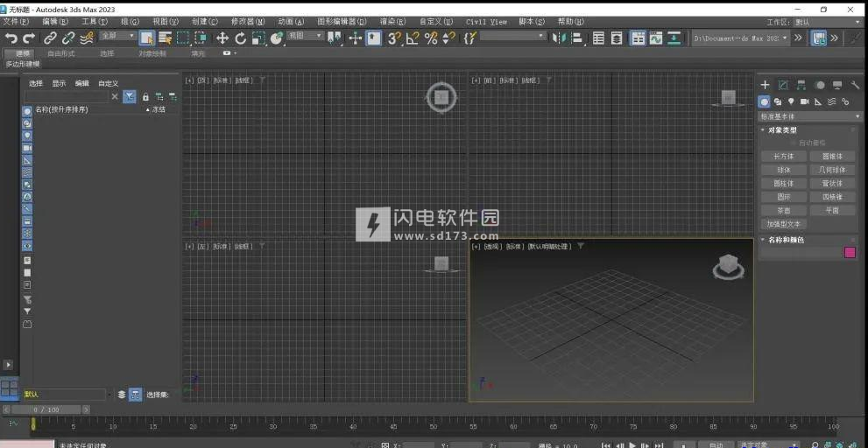Click the Mirror tool icon

pos(561,38)
